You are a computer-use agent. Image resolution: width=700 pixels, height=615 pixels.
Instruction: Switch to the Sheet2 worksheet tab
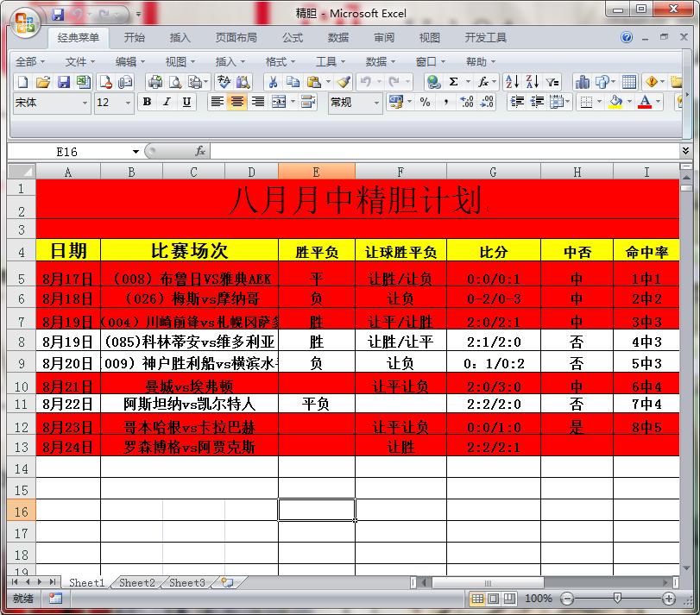136,583
